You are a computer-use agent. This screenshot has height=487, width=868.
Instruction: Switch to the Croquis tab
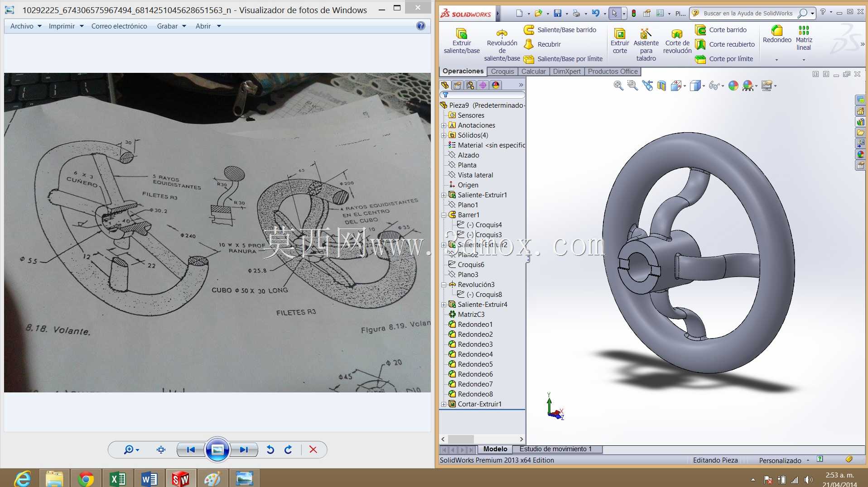[502, 72]
